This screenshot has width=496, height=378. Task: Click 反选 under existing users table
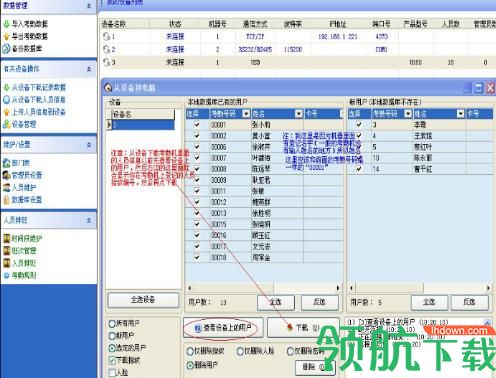pyautogui.click(x=320, y=302)
